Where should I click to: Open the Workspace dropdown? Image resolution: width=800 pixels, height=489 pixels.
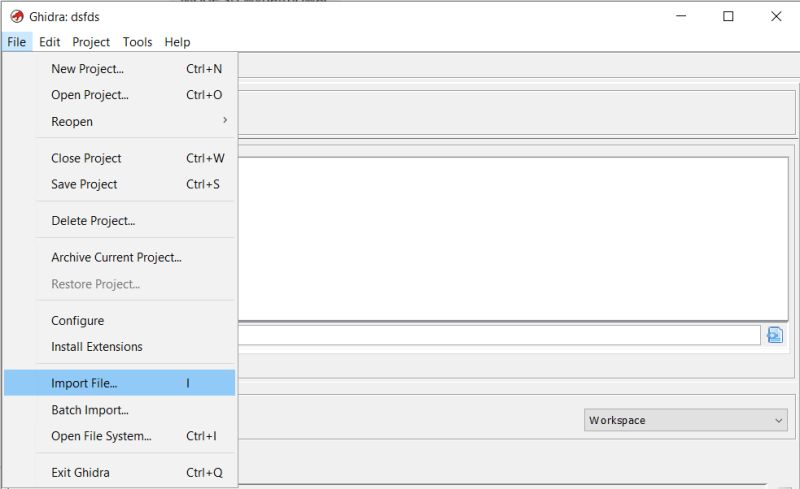[685, 420]
